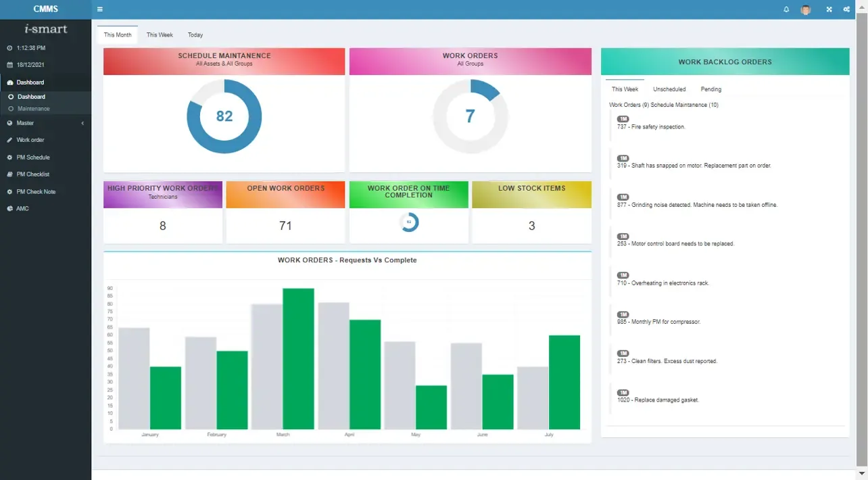Click the PM Checklist icon
This screenshot has width=868, height=480.
click(9, 174)
